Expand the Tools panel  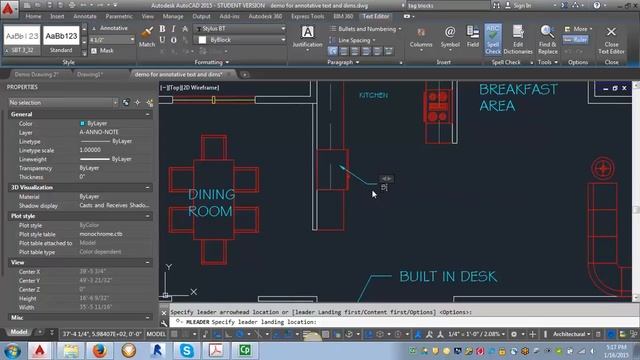point(547,62)
